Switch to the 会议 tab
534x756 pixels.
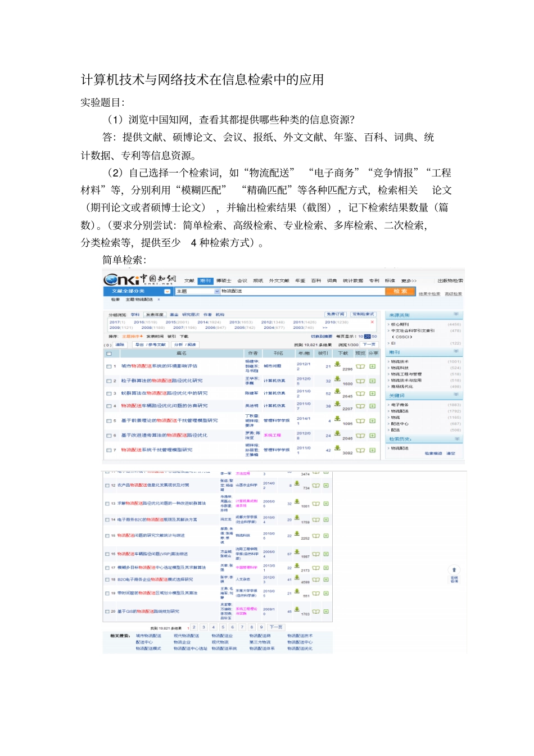[242, 280]
